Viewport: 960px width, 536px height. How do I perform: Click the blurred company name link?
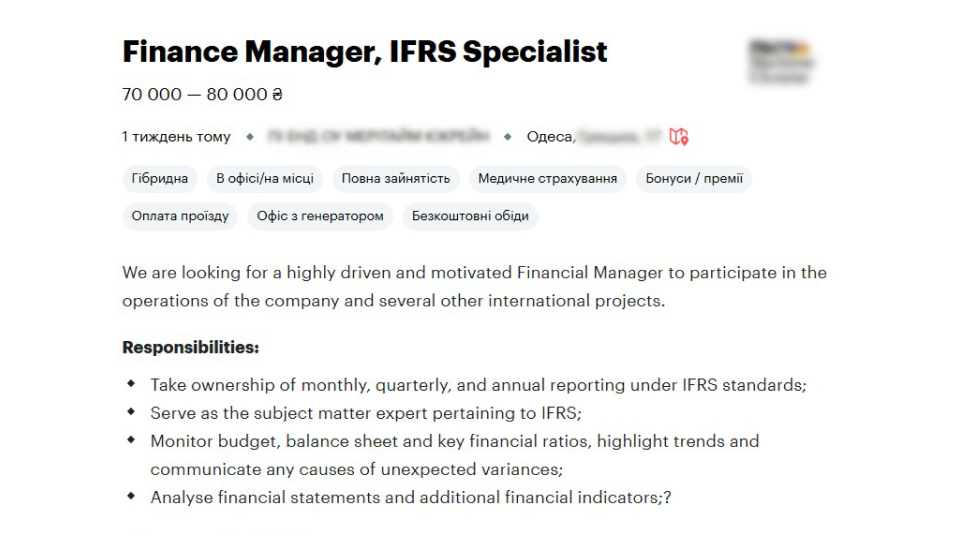[377, 136]
